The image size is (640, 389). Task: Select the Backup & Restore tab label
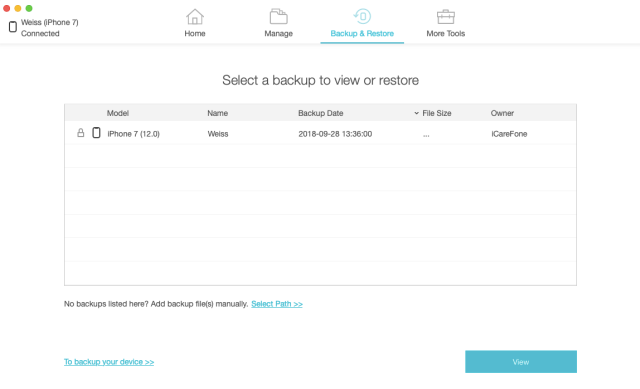click(362, 33)
